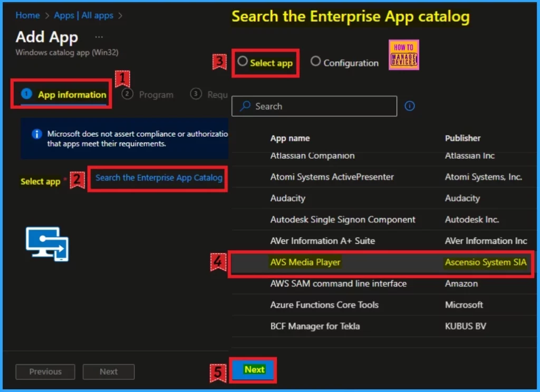540x392 pixels.
Task: Open the Apps | All apps breadcrumb
Action: click(84, 15)
